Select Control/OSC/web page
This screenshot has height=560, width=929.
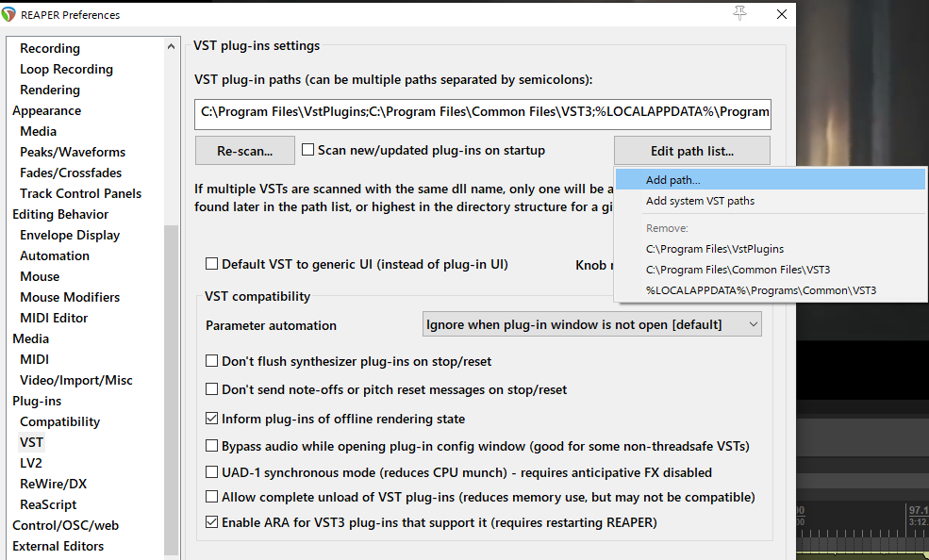point(66,524)
